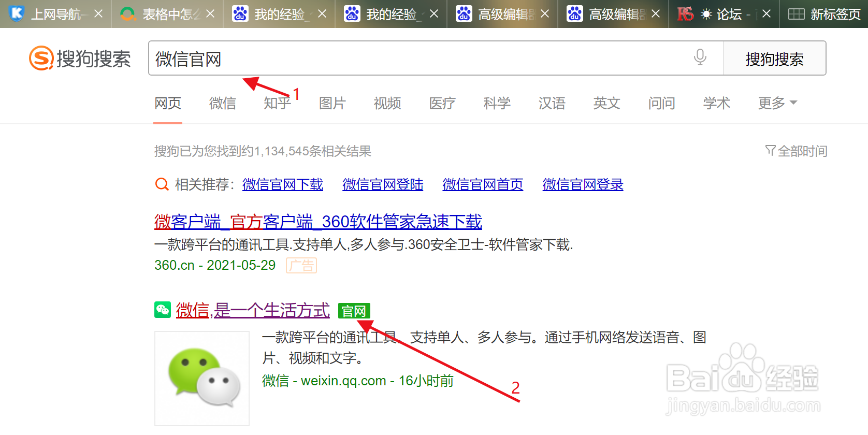Open the 微信官网首页 related suggestion
Viewport: 868px width, 435px height.
coord(483,184)
